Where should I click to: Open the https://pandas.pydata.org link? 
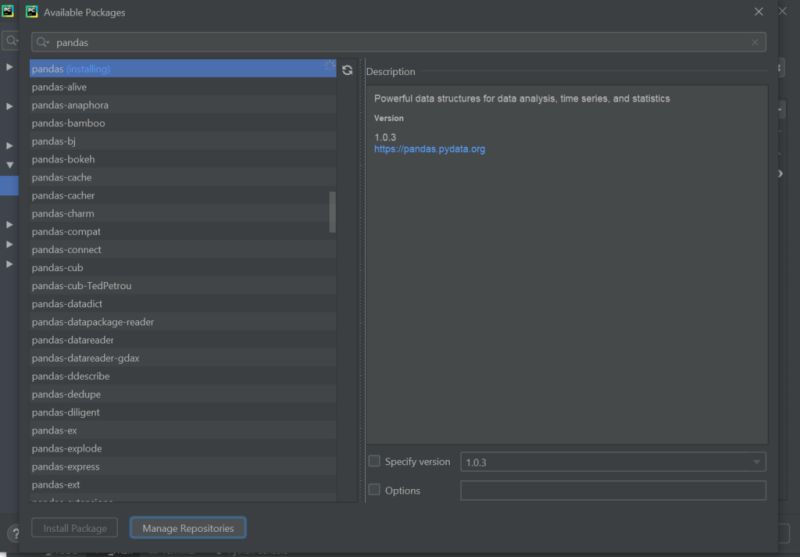[430, 149]
